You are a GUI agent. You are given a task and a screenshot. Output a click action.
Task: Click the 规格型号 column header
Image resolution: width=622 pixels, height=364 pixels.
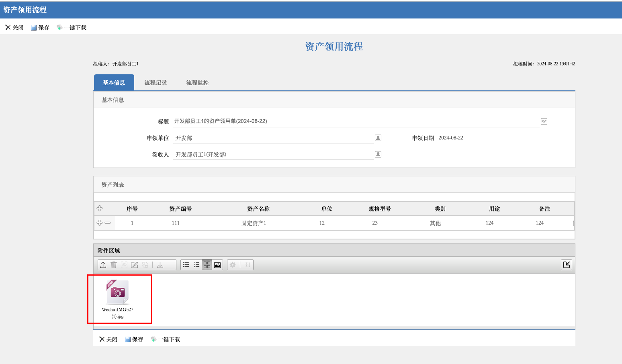tap(380, 209)
